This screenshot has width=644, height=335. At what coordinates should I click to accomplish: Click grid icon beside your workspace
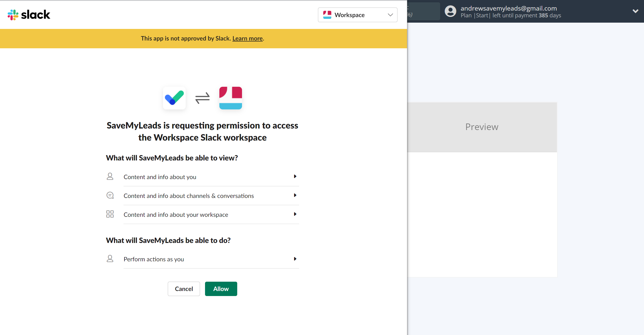110,214
